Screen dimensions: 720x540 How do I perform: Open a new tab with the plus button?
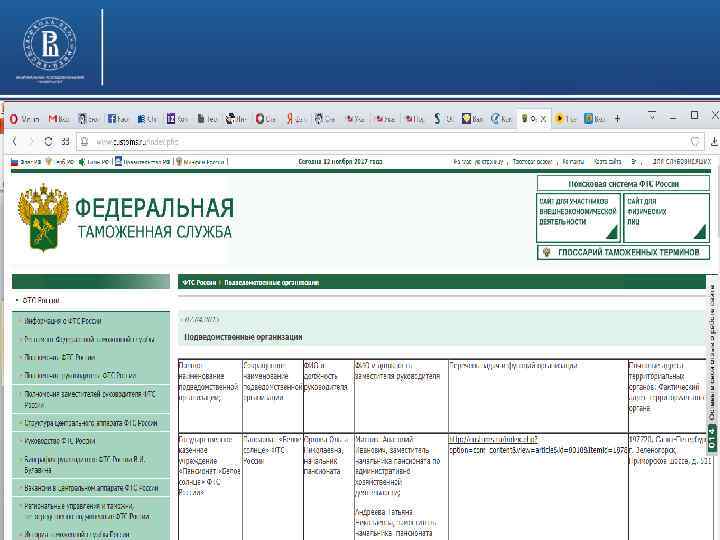click(x=617, y=118)
